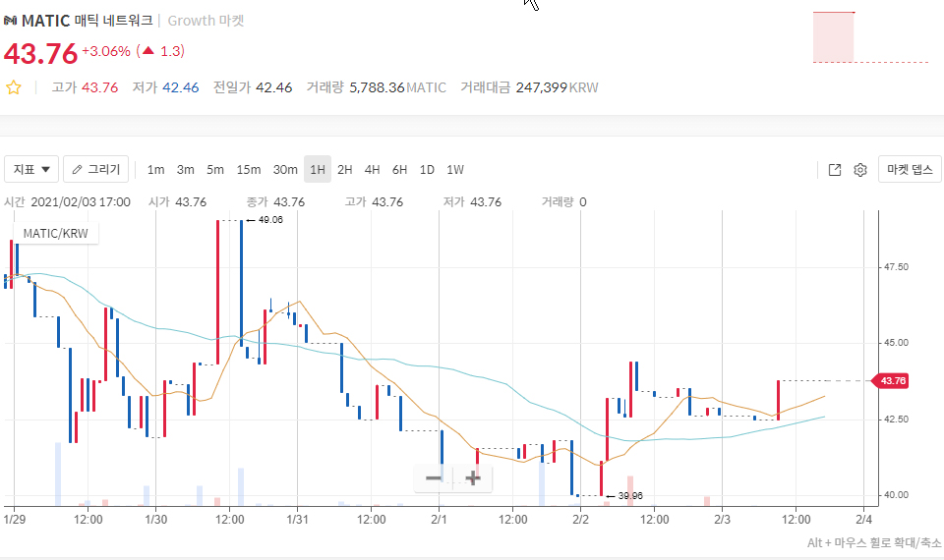Open chart in popup window icon
Screen dimensions: 944x560
click(x=835, y=170)
